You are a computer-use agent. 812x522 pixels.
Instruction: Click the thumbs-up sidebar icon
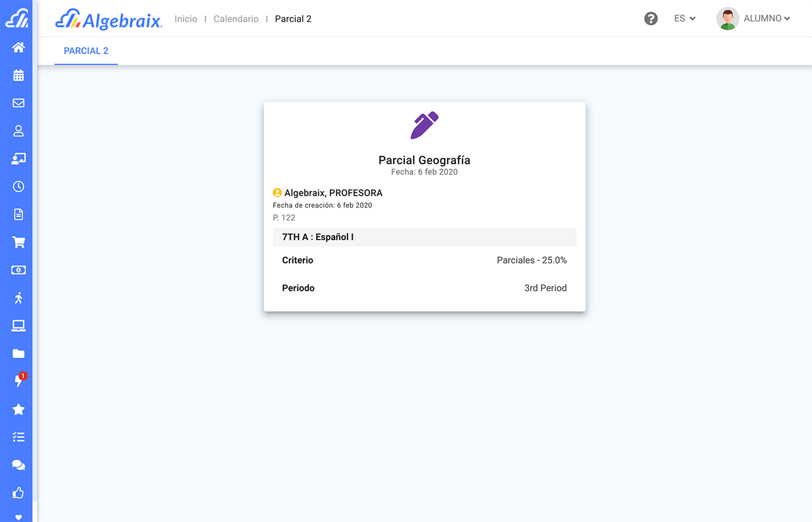click(19, 493)
